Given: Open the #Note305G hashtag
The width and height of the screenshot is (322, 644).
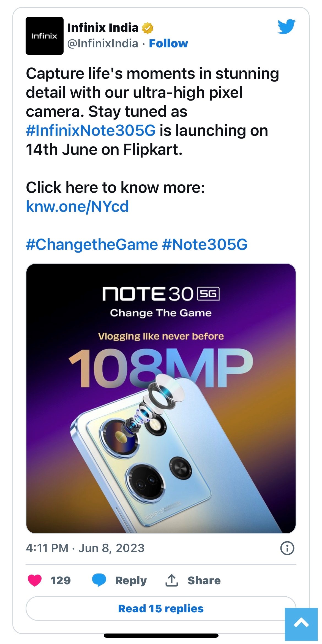Looking at the screenshot, I should pyautogui.click(x=205, y=245).
